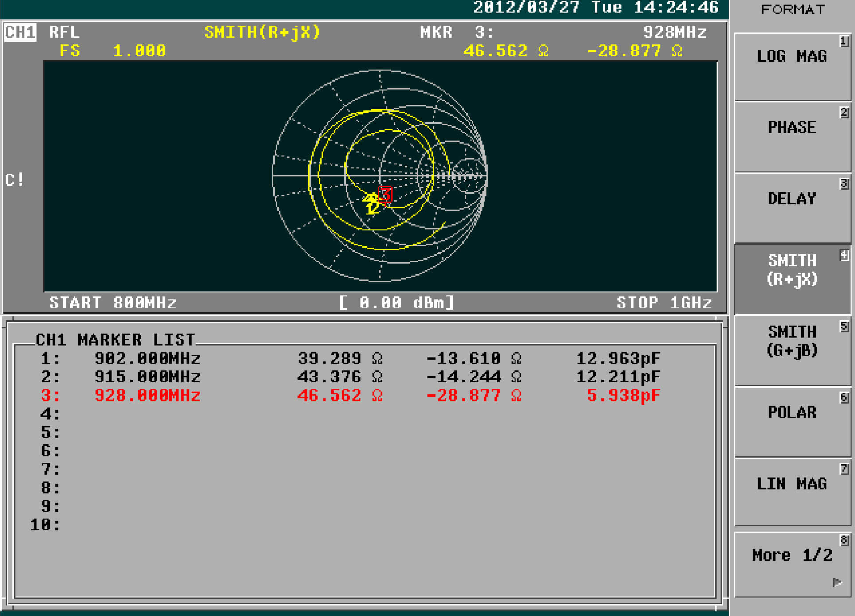Switch display to DELAY format

pyautogui.click(x=792, y=208)
